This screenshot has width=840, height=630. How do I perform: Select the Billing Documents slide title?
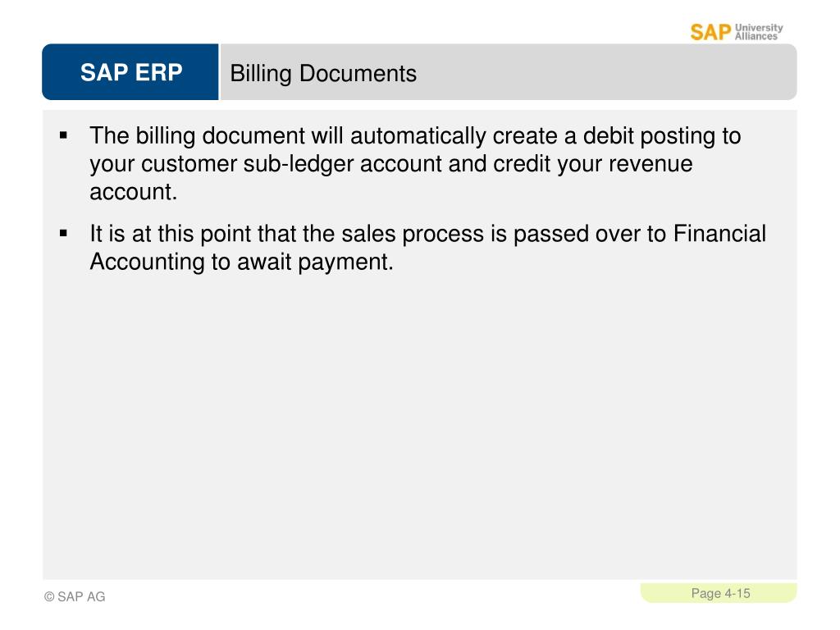coord(323,73)
